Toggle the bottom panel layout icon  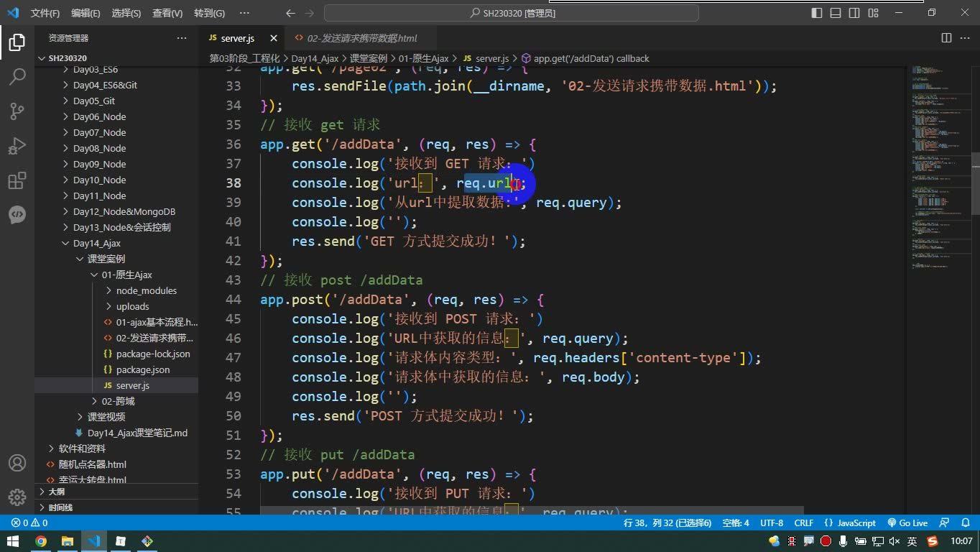tap(836, 13)
